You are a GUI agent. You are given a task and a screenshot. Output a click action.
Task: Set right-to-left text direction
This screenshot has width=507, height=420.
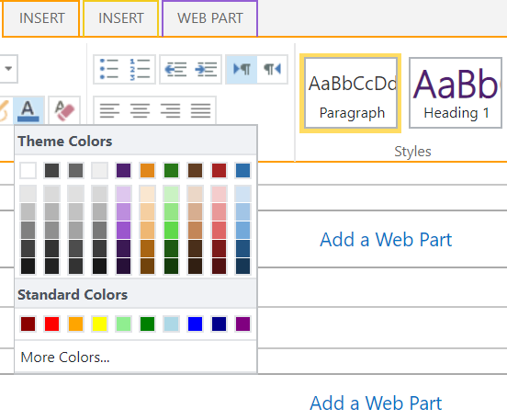[272, 69]
